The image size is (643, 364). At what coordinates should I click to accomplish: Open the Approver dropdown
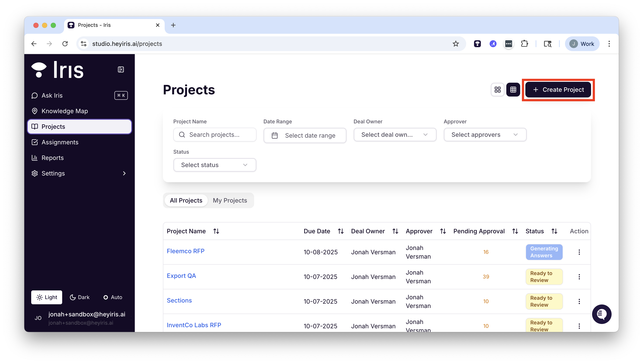(485, 135)
